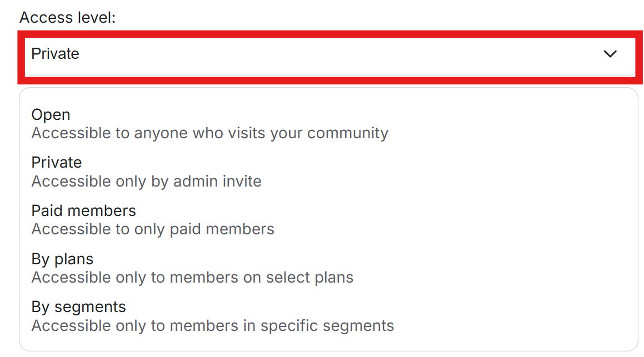This screenshot has height=357, width=644.
Task: Select the Paid members option
Action: [83, 211]
